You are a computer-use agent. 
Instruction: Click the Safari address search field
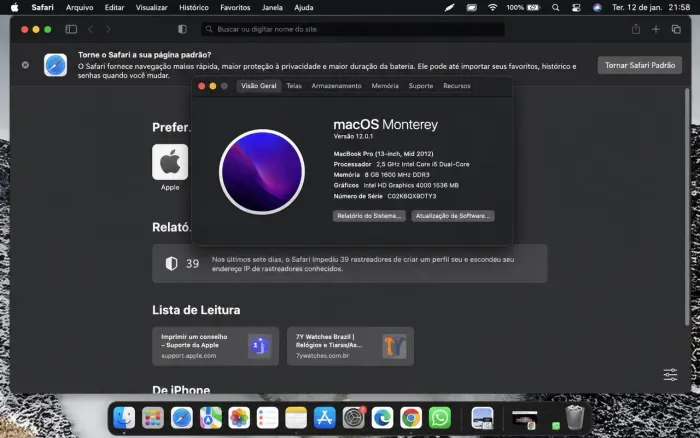(x=353, y=29)
